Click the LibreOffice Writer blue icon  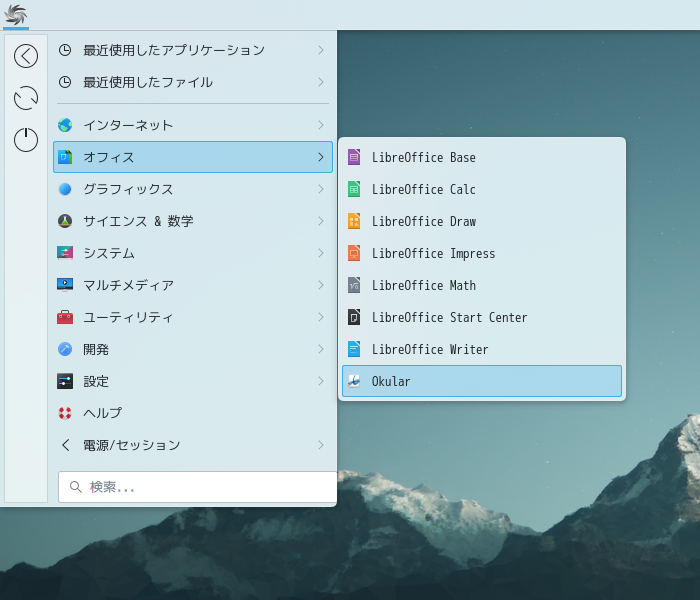[354, 349]
